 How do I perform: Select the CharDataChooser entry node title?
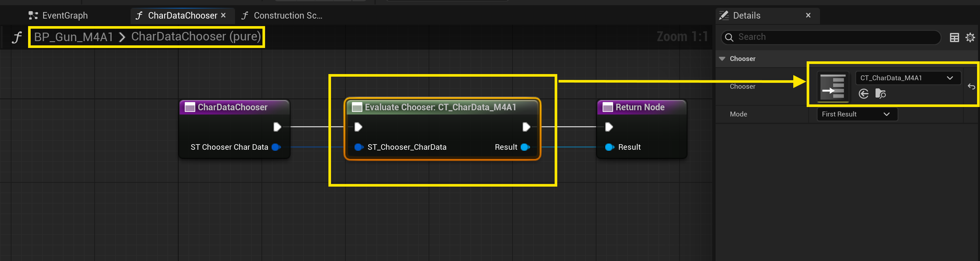[x=232, y=107]
